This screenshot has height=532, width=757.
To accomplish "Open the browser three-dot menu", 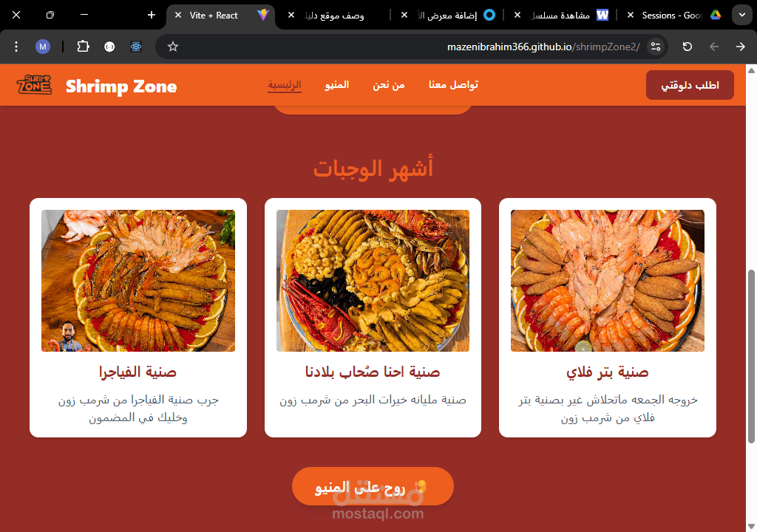I will coord(16,47).
